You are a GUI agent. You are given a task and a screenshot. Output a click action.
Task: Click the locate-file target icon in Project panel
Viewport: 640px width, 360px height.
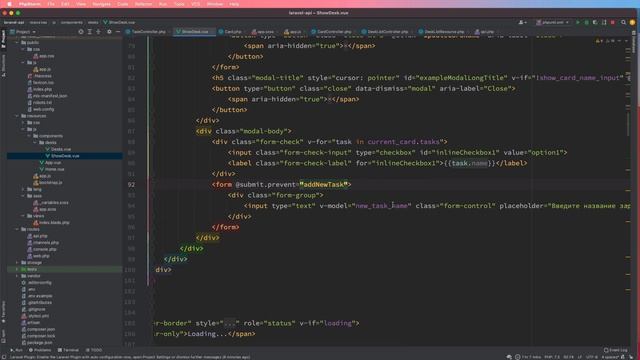[x=81, y=31]
